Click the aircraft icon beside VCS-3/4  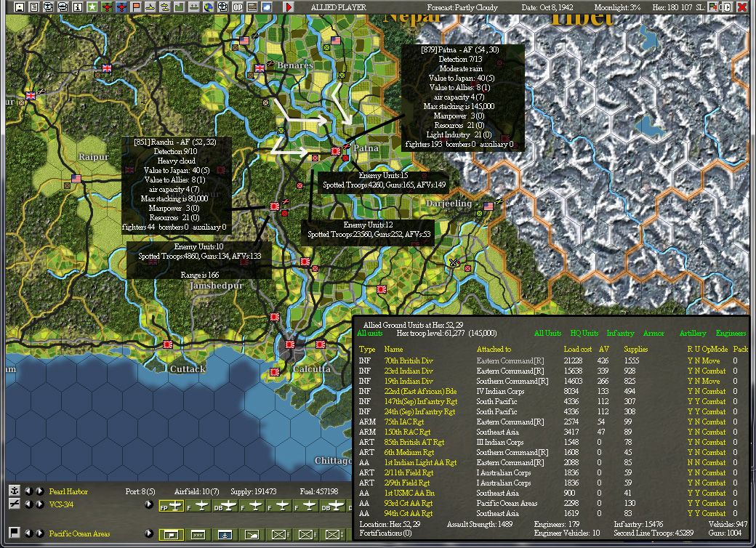pos(15,504)
